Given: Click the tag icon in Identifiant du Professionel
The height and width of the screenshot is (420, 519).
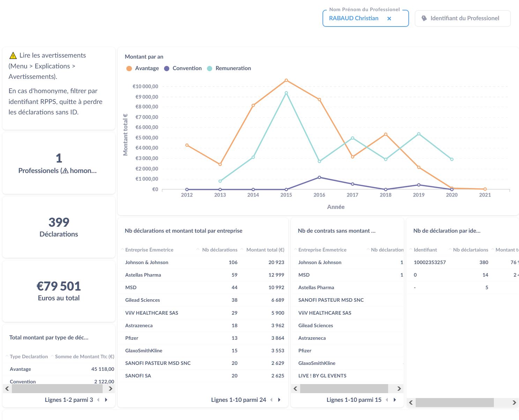Looking at the screenshot, I should 424,18.
